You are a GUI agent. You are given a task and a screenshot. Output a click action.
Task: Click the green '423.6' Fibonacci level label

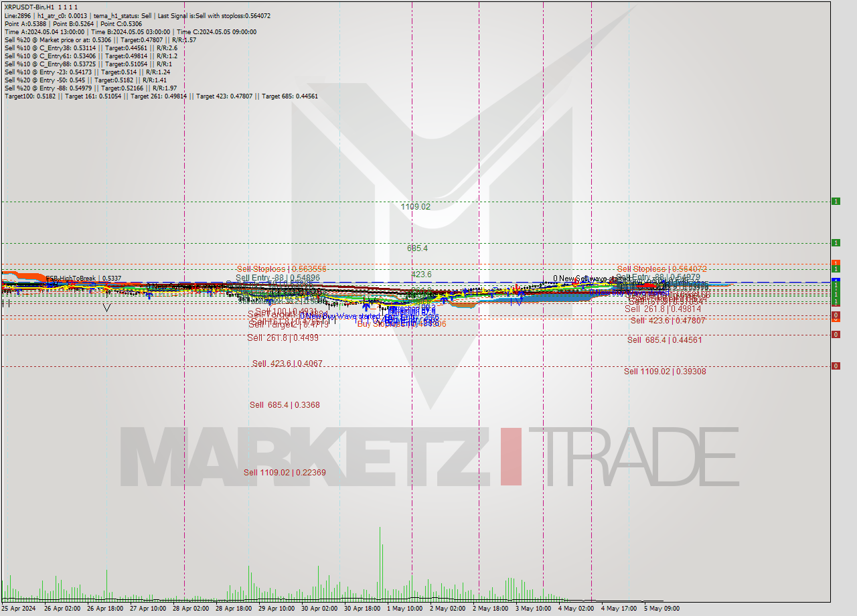click(421, 274)
